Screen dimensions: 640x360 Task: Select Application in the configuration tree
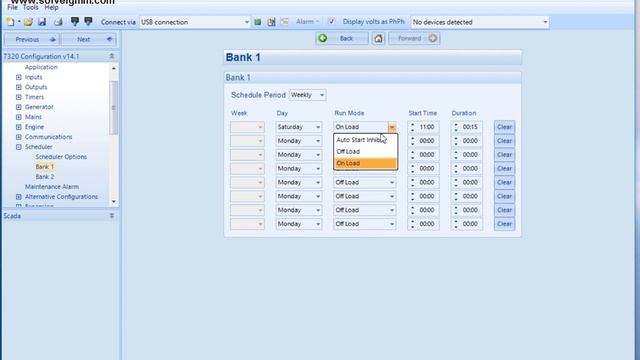(x=41, y=67)
